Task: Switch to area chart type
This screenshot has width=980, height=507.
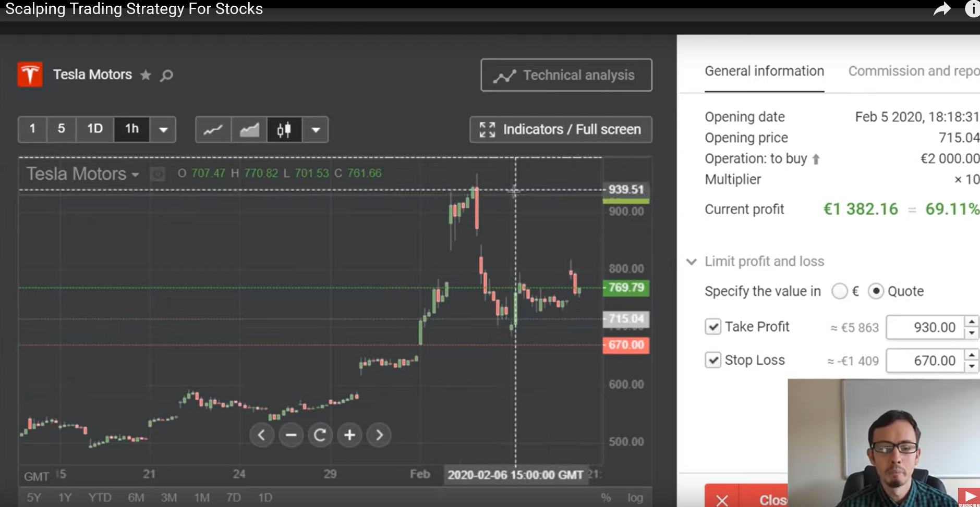Action: pos(249,129)
